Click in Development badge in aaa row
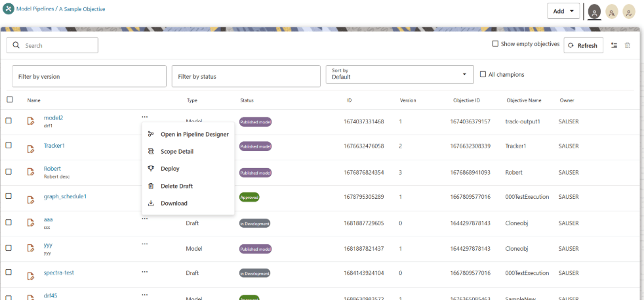The width and height of the screenshot is (644, 302). [x=254, y=223]
